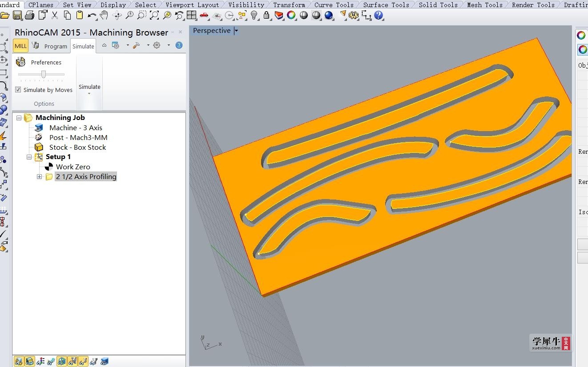Collapse the Machining Job tree node
The width and height of the screenshot is (588, 367).
[x=19, y=118]
